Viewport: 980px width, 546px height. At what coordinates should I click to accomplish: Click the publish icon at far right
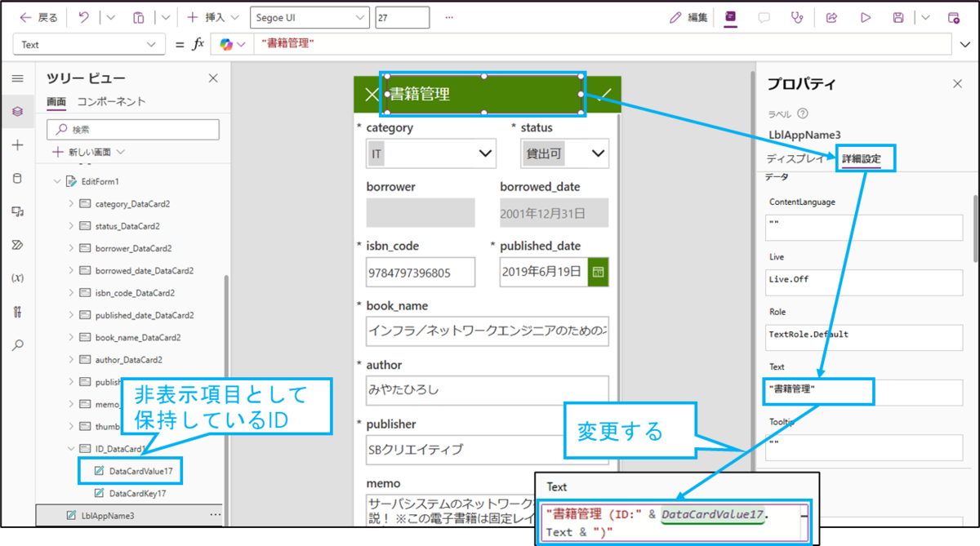(x=953, y=17)
